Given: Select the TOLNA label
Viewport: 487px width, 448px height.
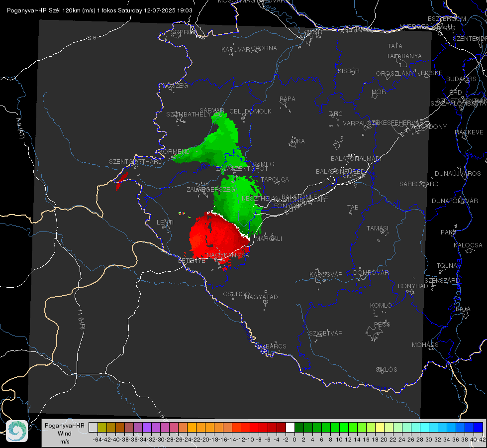Looking at the screenshot, I should click(447, 265).
